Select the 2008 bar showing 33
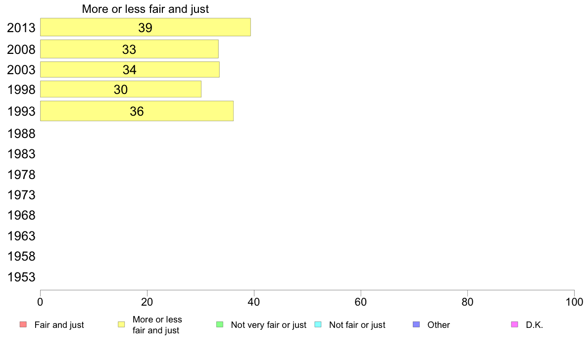This screenshot has width=588, height=364. [x=129, y=49]
